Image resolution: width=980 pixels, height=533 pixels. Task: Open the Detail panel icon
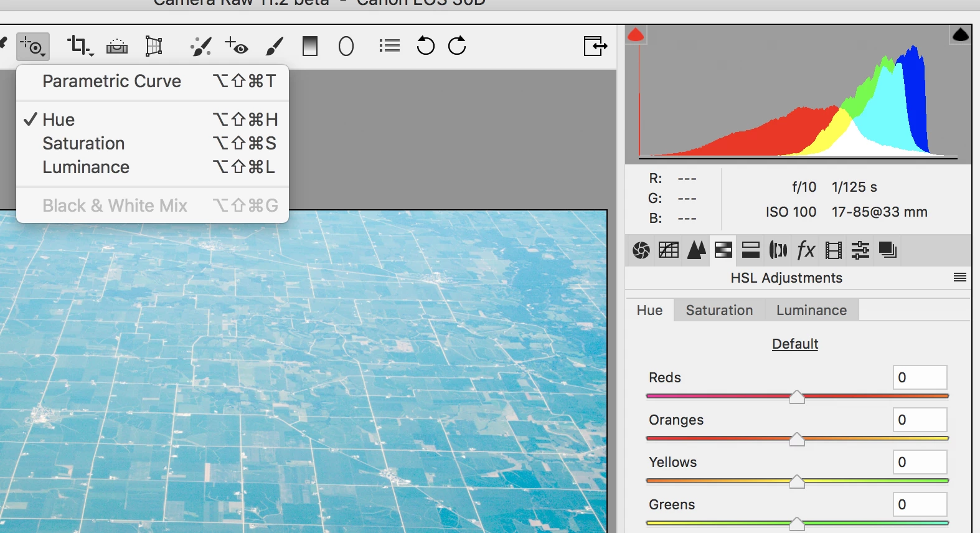(697, 250)
